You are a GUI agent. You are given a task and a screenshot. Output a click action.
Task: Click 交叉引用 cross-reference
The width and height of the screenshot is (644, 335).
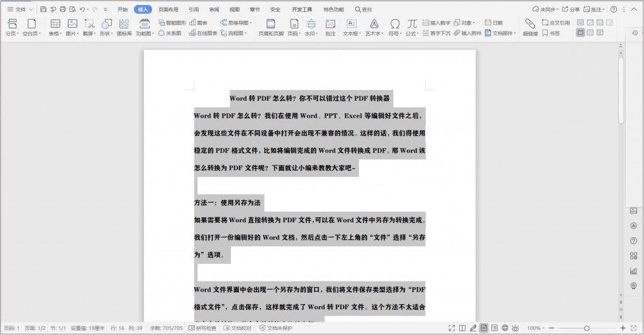pyautogui.click(x=556, y=23)
